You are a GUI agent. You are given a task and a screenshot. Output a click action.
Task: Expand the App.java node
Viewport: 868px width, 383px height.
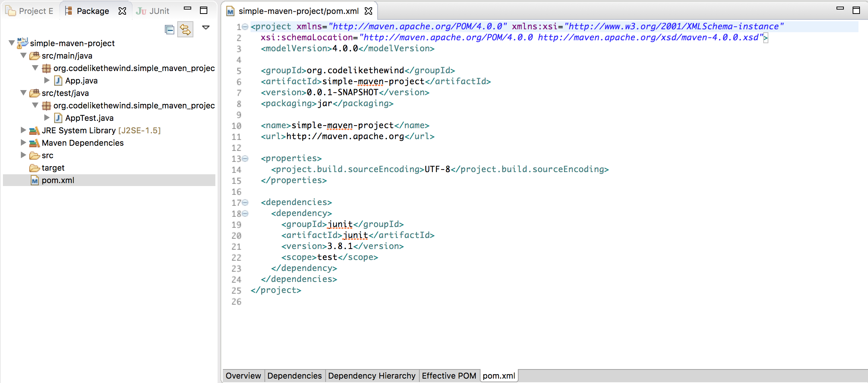47,80
